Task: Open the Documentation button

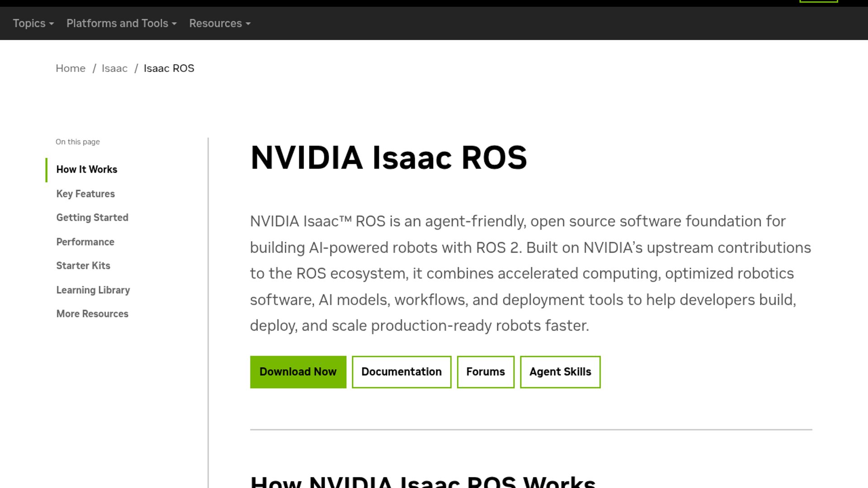Action: pyautogui.click(x=401, y=372)
